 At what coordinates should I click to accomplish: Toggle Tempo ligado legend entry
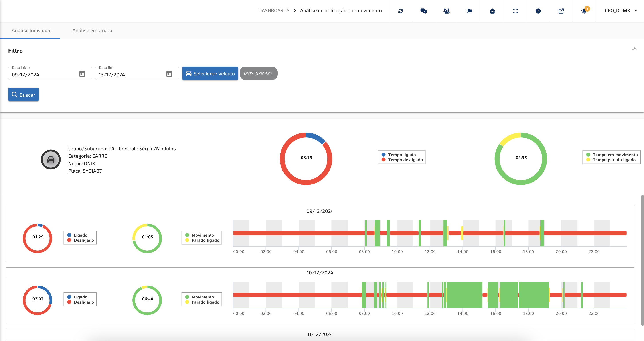[401, 155]
